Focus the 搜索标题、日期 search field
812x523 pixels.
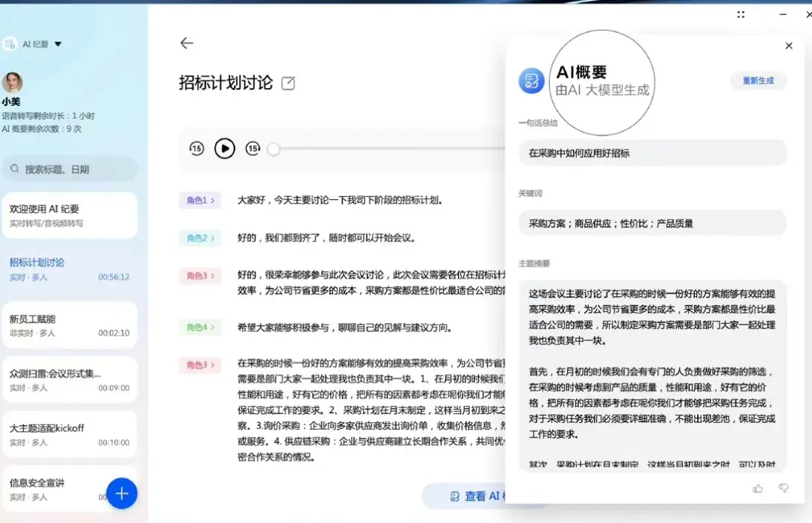[70, 169]
